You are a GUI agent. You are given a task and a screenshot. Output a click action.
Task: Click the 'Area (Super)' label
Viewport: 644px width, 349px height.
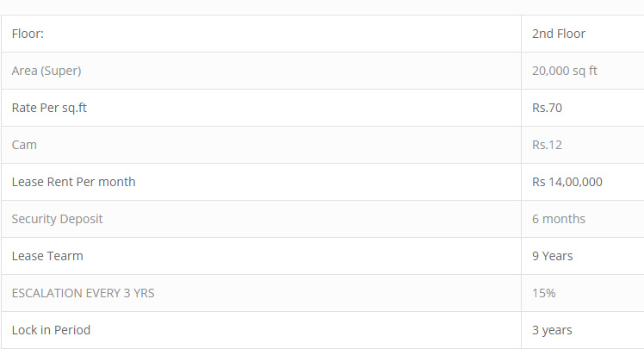coord(46,71)
